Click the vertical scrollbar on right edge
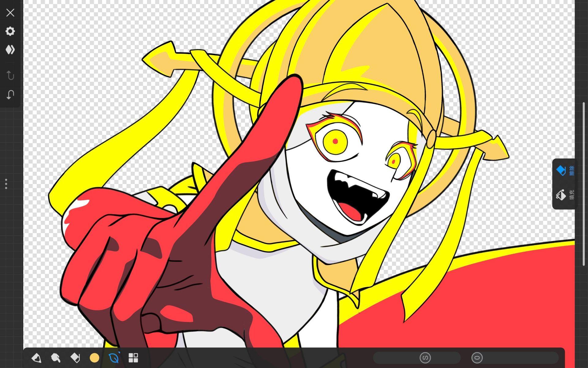The height and width of the screenshot is (368, 588). click(x=584, y=184)
